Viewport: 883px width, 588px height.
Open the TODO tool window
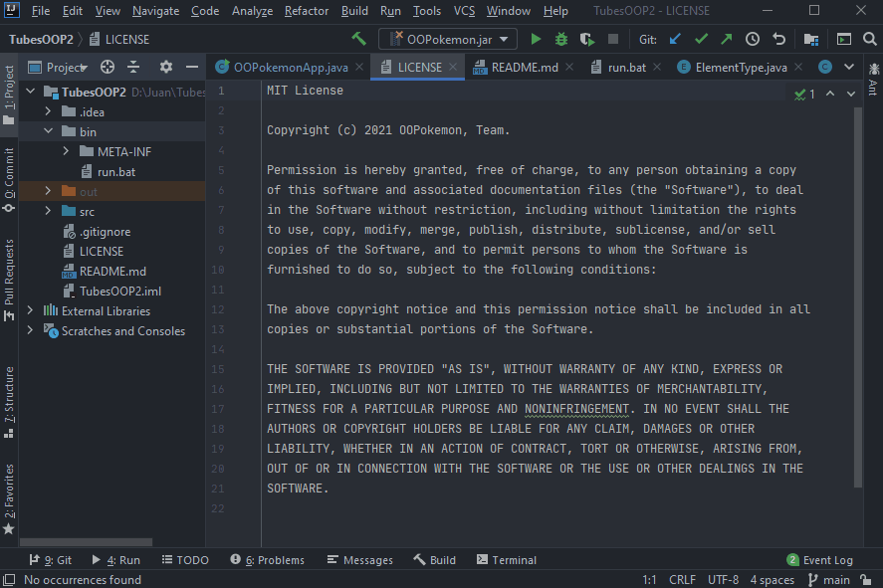point(185,560)
